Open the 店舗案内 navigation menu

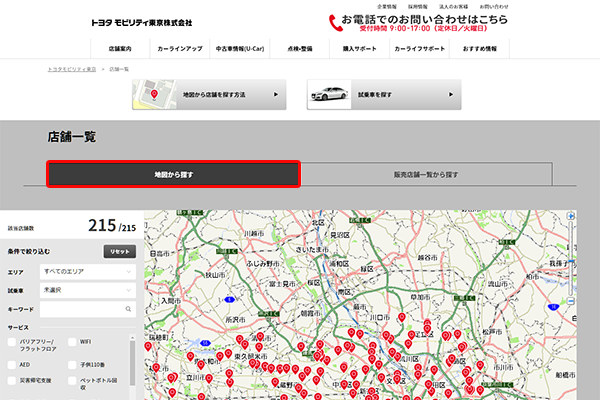tap(120, 49)
